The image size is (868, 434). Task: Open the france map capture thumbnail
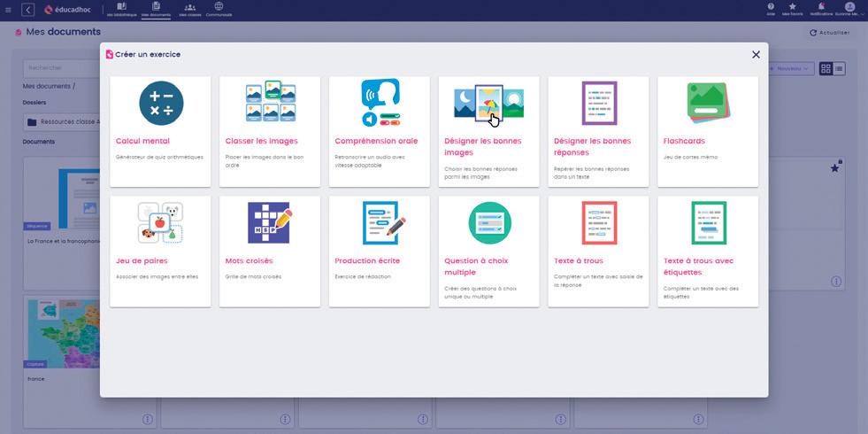click(64, 334)
